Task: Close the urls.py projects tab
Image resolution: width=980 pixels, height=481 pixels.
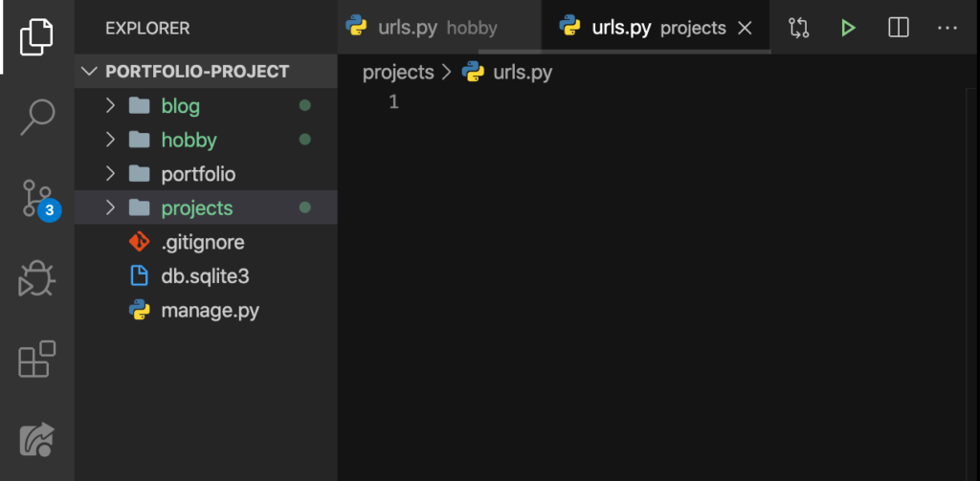Action: tap(745, 28)
